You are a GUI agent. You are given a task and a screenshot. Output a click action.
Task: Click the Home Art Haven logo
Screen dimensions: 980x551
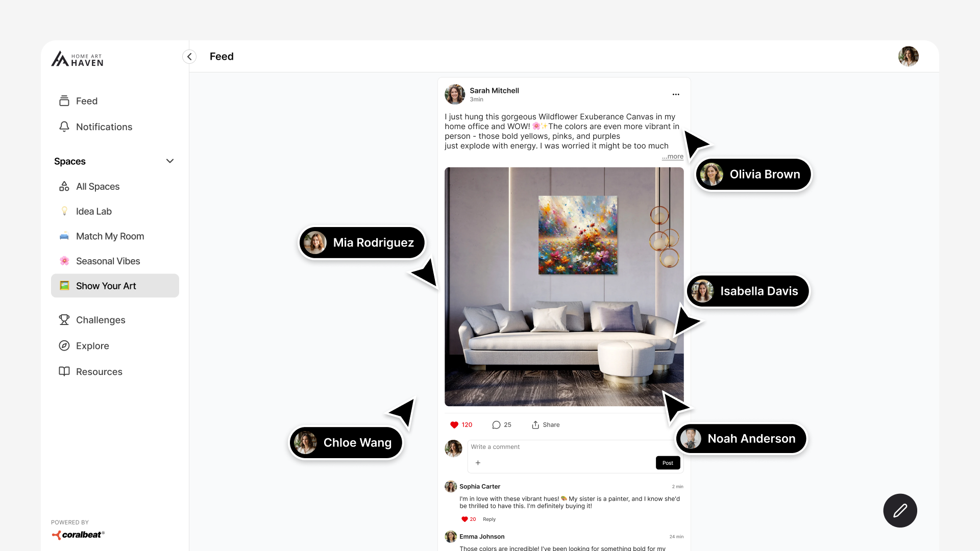pyautogui.click(x=78, y=59)
